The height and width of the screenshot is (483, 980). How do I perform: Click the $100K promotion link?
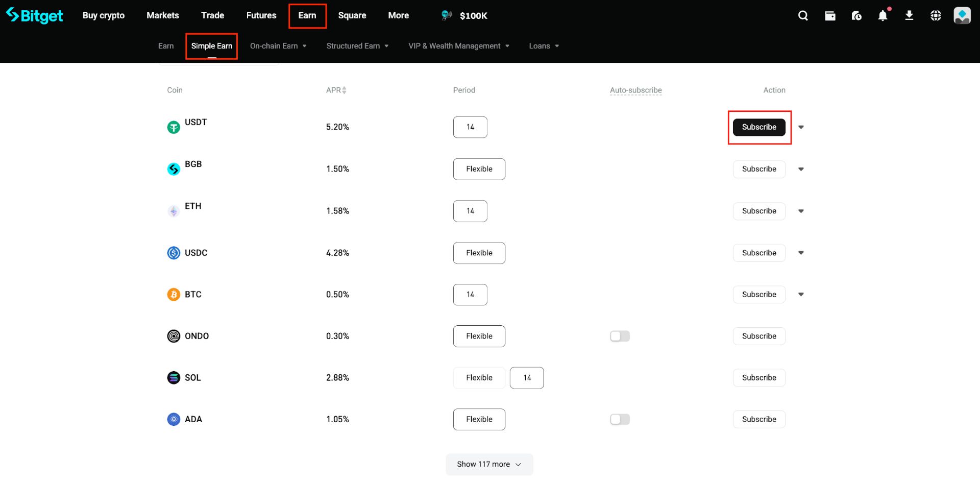click(x=473, y=16)
